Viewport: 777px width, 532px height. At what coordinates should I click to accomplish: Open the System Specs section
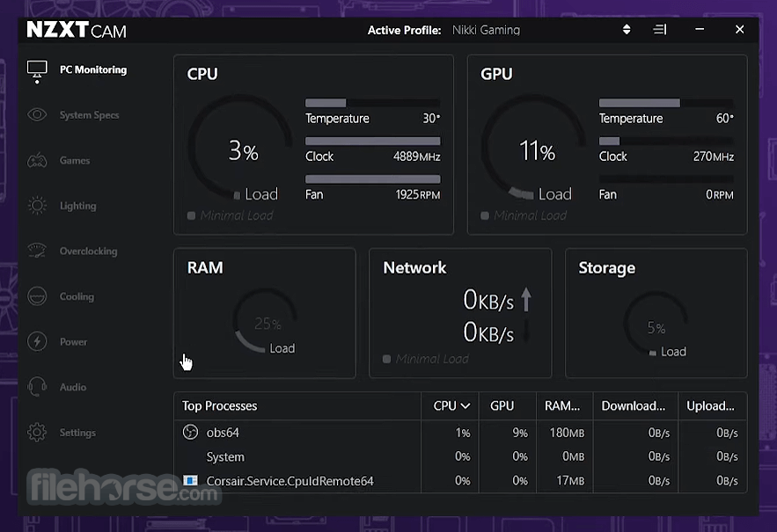coord(89,115)
